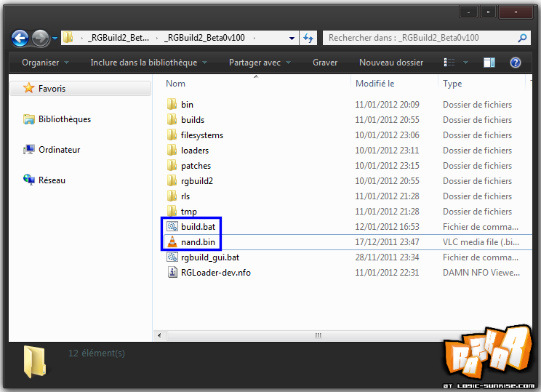The image size is (541, 392).
Task: Click the horizontal scrollbar in file list
Action: click(x=318, y=335)
